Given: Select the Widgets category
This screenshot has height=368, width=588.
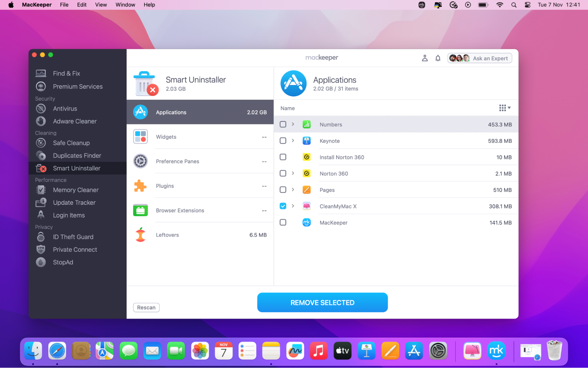Looking at the screenshot, I should point(166,137).
